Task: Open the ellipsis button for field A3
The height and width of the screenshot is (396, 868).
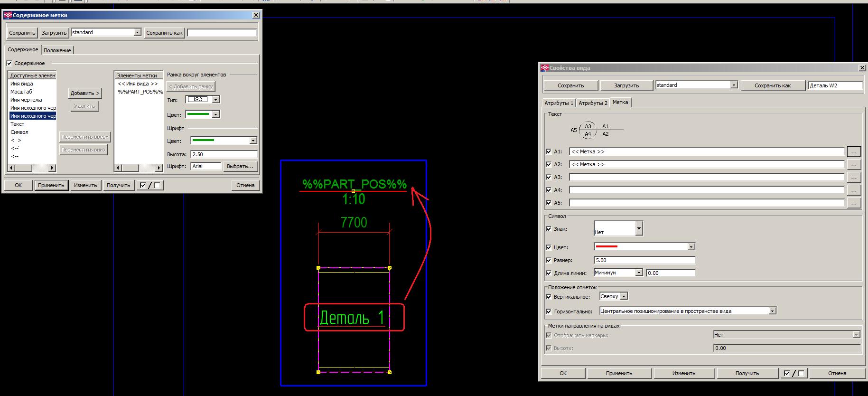Action: 854,178
